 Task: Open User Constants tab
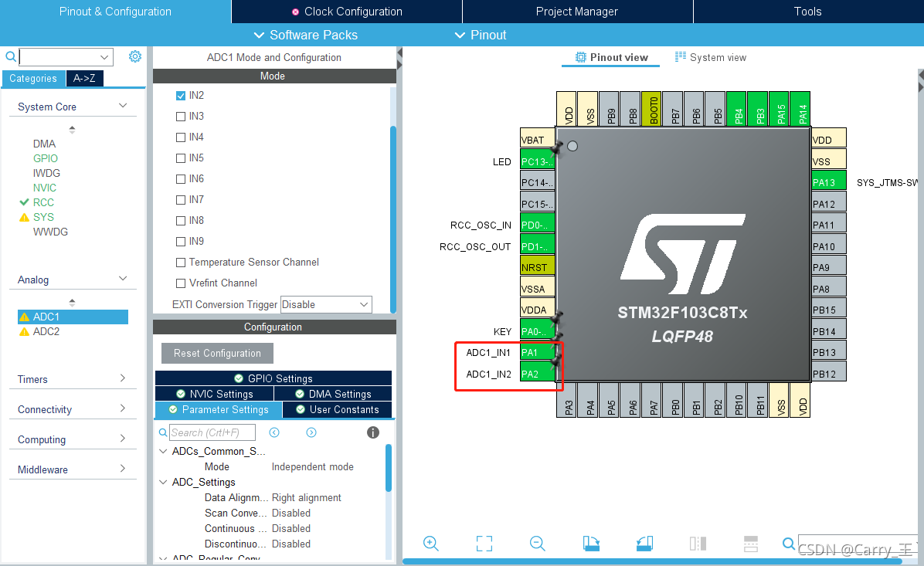pyautogui.click(x=337, y=408)
